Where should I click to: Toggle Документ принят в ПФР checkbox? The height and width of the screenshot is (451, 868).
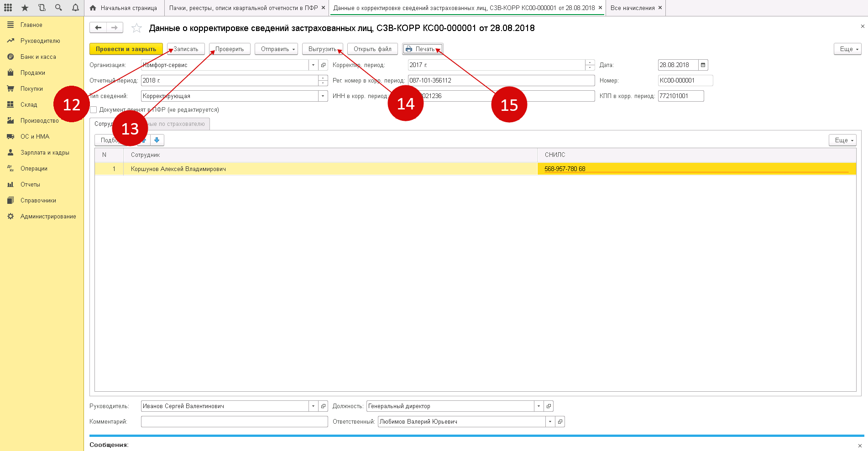(x=94, y=110)
